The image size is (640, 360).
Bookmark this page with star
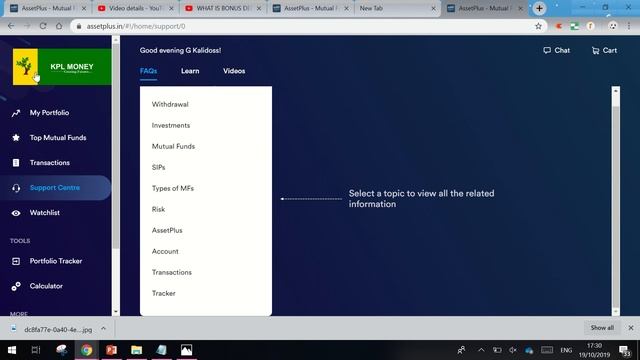[538, 26]
